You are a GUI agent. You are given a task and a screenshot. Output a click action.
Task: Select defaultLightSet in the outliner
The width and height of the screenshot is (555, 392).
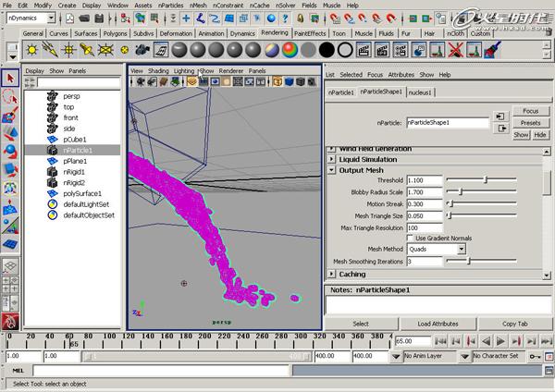[86, 204]
